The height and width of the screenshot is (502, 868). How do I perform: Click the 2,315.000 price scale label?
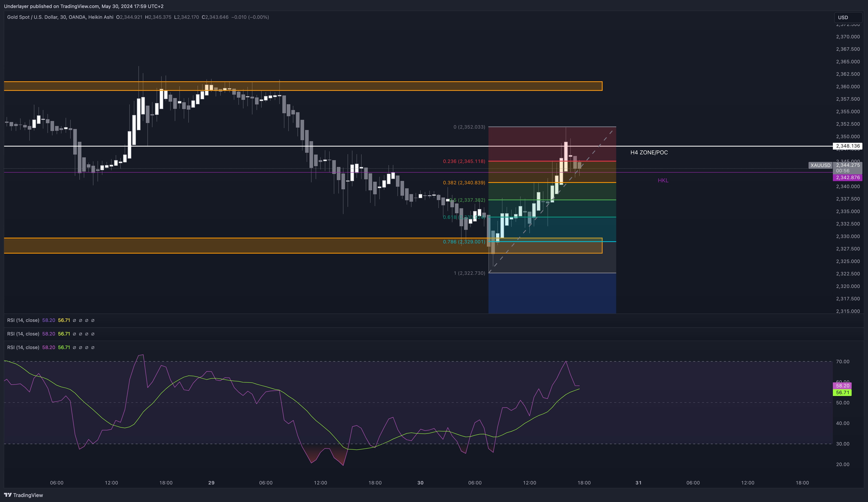pyautogui.click(x=848, y=311)
